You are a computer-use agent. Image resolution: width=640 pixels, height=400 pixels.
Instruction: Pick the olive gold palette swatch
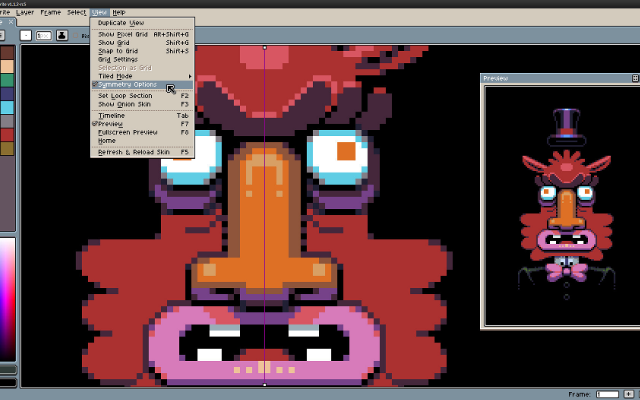pos(7,149)
